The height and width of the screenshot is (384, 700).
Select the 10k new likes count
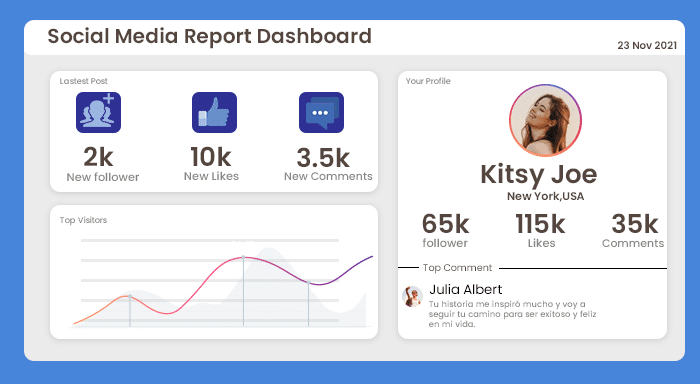coord(211,157)
